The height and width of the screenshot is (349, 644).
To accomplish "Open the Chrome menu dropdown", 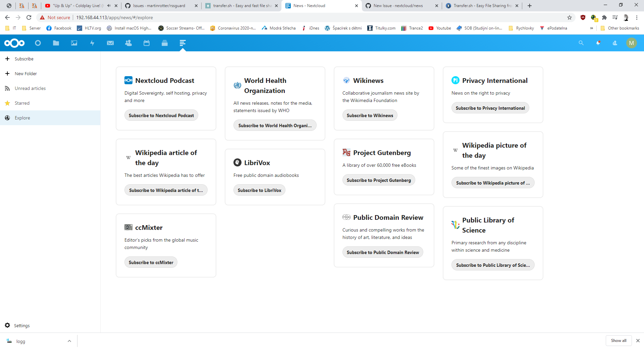I will pos(637,17).
